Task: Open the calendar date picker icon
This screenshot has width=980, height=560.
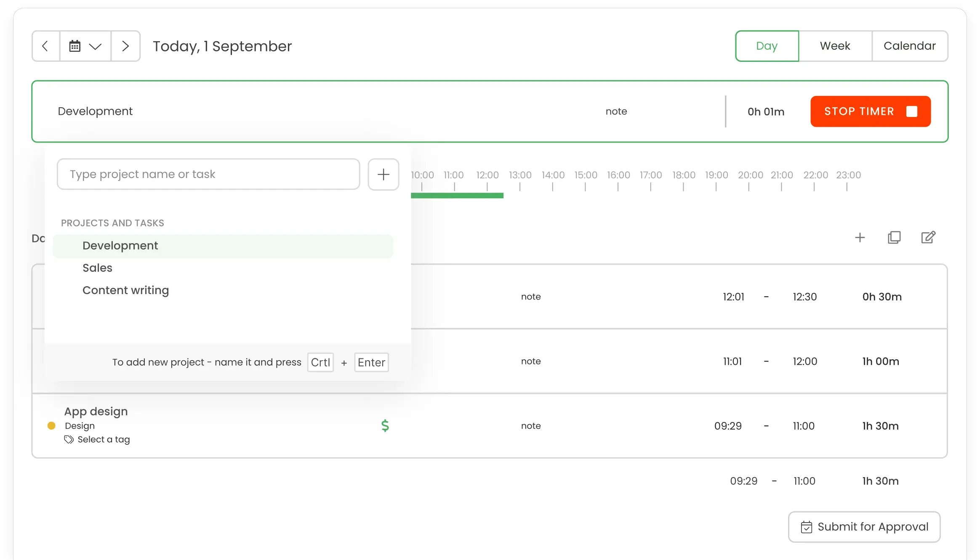Action: [x=76, y=46]
